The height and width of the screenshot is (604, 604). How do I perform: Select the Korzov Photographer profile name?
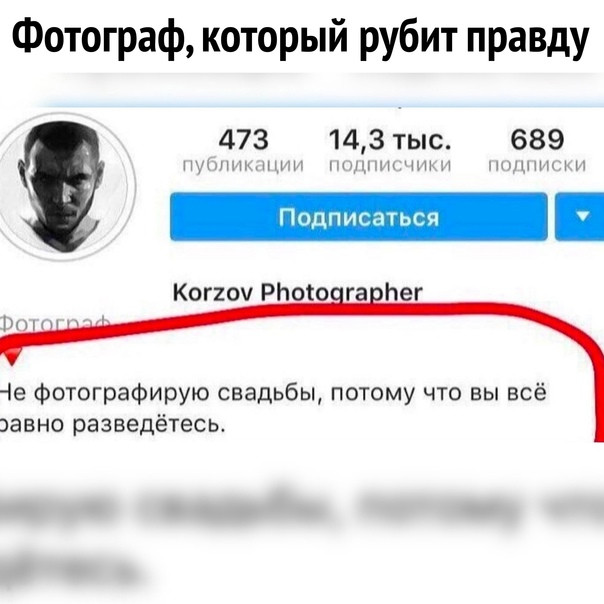(x=297, y=293)
